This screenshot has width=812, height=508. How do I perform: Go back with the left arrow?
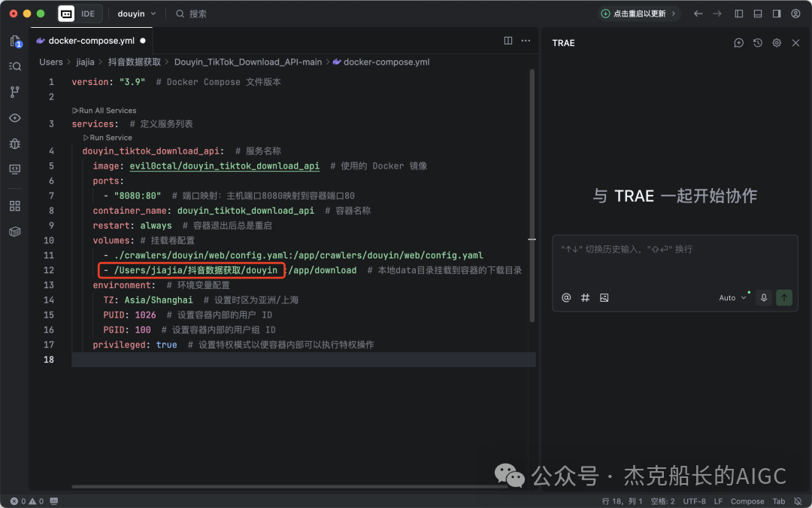(698, 14)
